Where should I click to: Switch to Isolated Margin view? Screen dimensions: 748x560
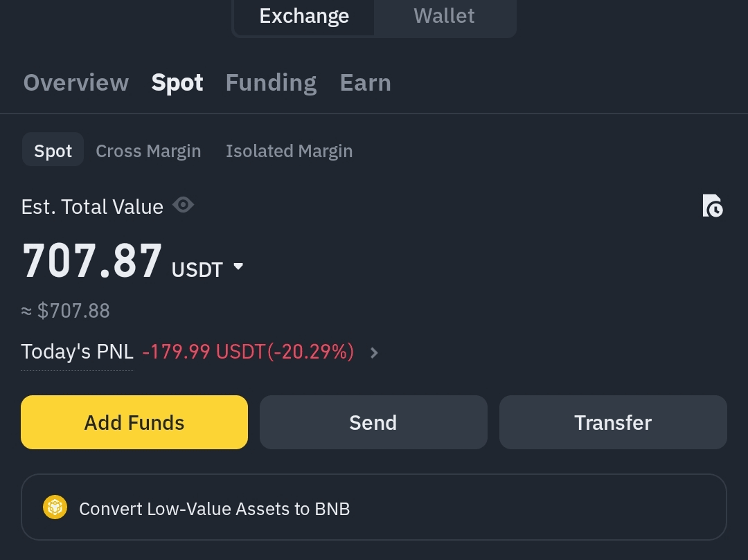pos(289,151)
